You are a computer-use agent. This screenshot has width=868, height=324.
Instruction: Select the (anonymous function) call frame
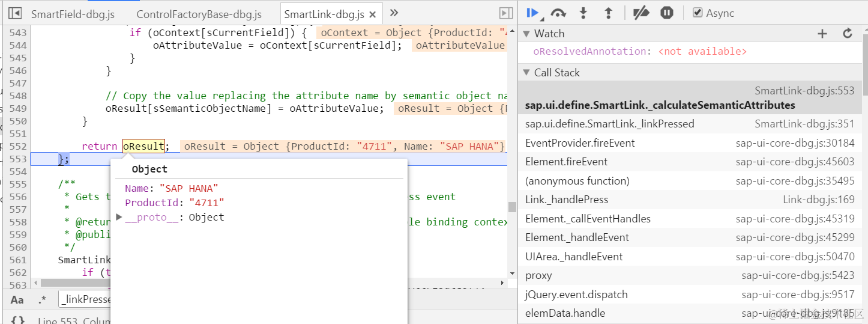pyautogui.click(x=690, y=181)
